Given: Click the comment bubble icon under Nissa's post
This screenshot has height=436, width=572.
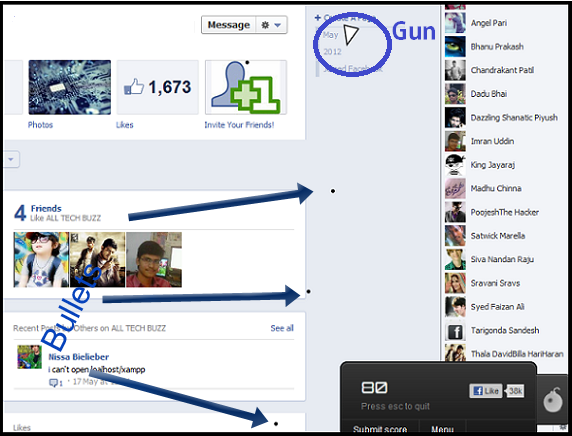Looking at the screenshot, I should click(x=53, y=383).
